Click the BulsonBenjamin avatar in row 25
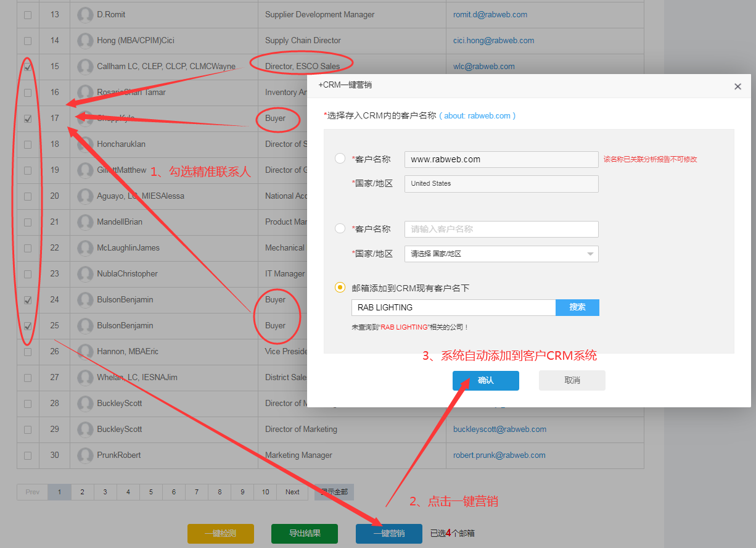The height and width of the screenshot is (548, 756). tap(85, 326)
